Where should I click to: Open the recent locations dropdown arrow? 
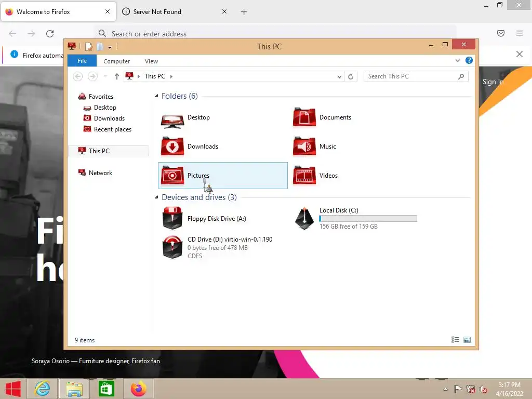105,76
